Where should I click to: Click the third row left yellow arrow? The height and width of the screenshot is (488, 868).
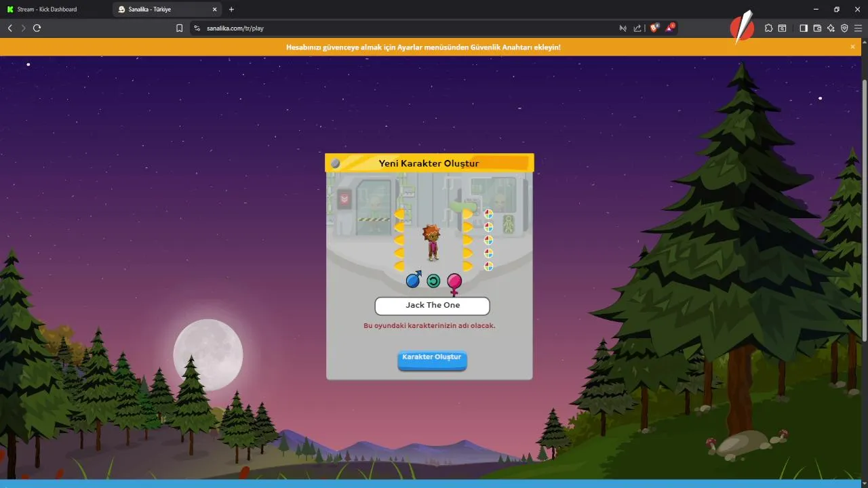point(399,240)
